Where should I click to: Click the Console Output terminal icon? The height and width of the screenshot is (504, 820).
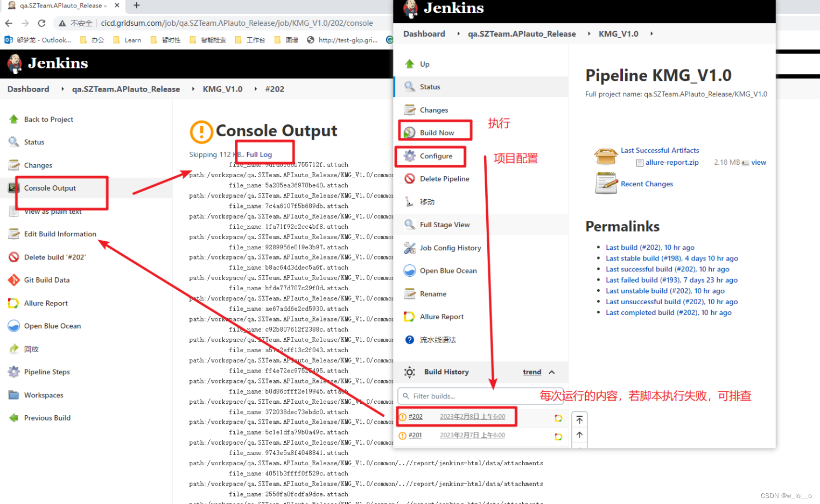point(13,188)
